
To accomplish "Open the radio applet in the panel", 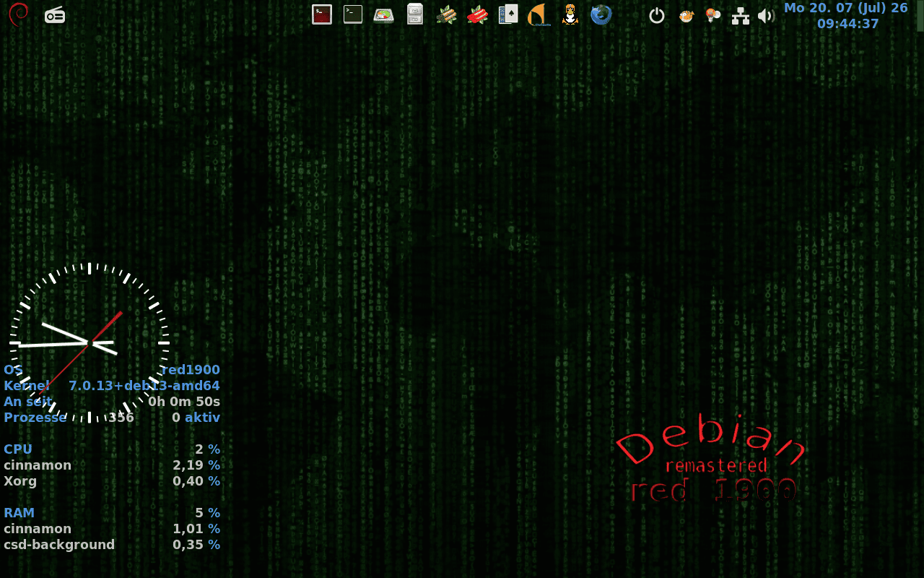I will (x=55, y=14).
